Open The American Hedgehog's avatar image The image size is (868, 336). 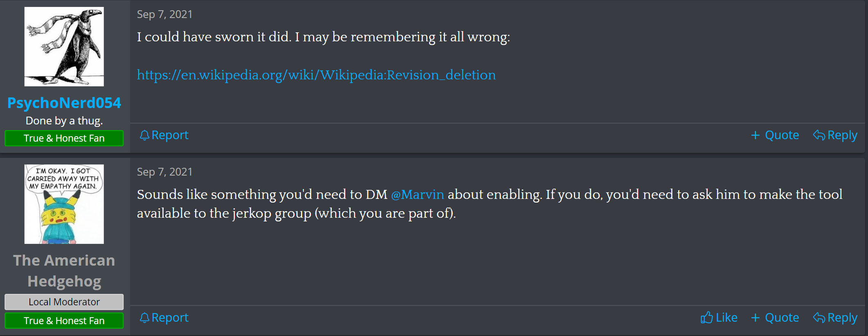(x=64, y=204)
